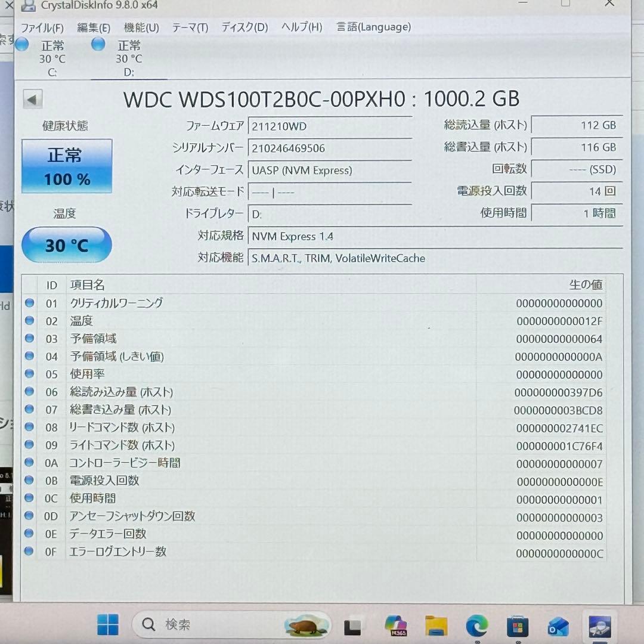The width and height of the screenshot is (644, 644).
Task: Click the 正常 100% health status button
Action: 67,166
